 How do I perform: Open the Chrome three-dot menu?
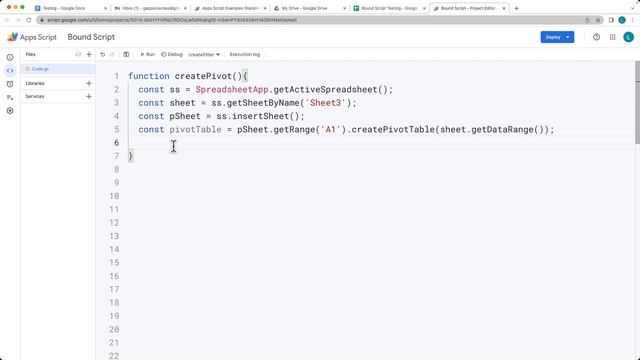[x=633, y=20]
